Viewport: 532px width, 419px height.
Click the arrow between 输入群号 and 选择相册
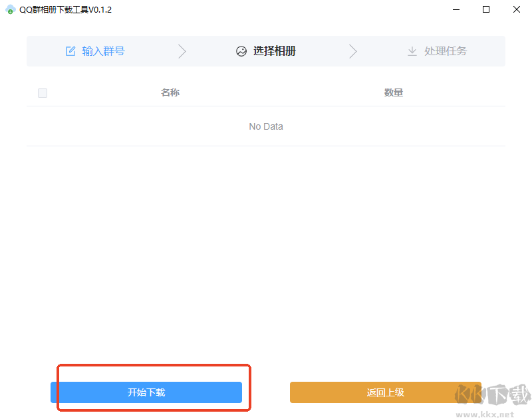182,51
